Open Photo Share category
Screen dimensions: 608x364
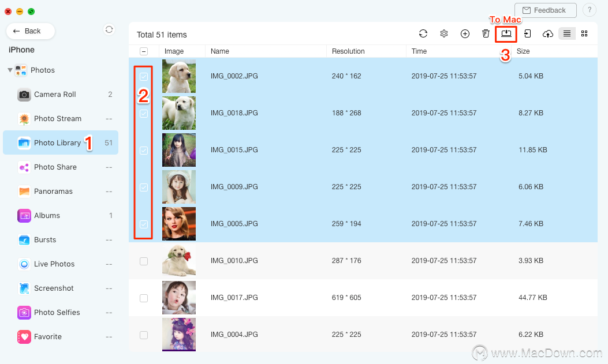coord(61,167)
